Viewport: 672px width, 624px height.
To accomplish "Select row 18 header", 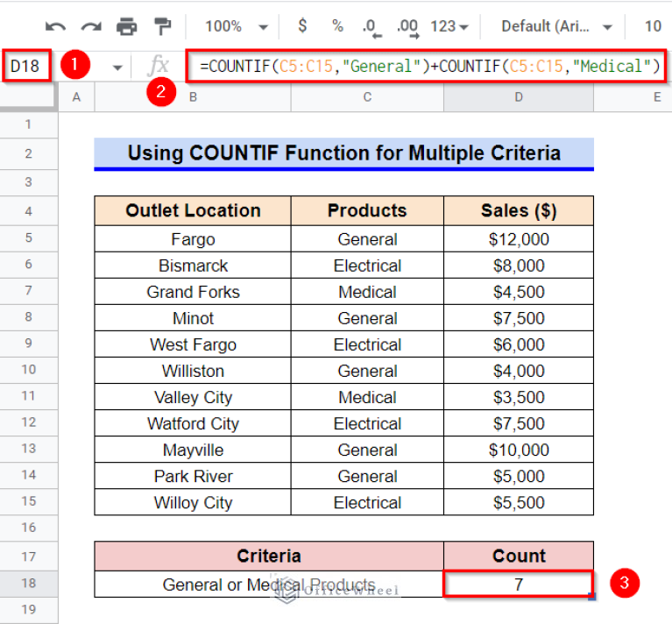I will point(28,584).
